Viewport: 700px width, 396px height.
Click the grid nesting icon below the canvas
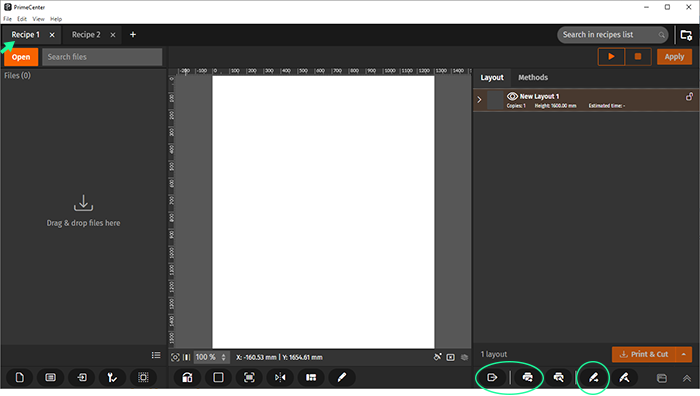[311, 378]
